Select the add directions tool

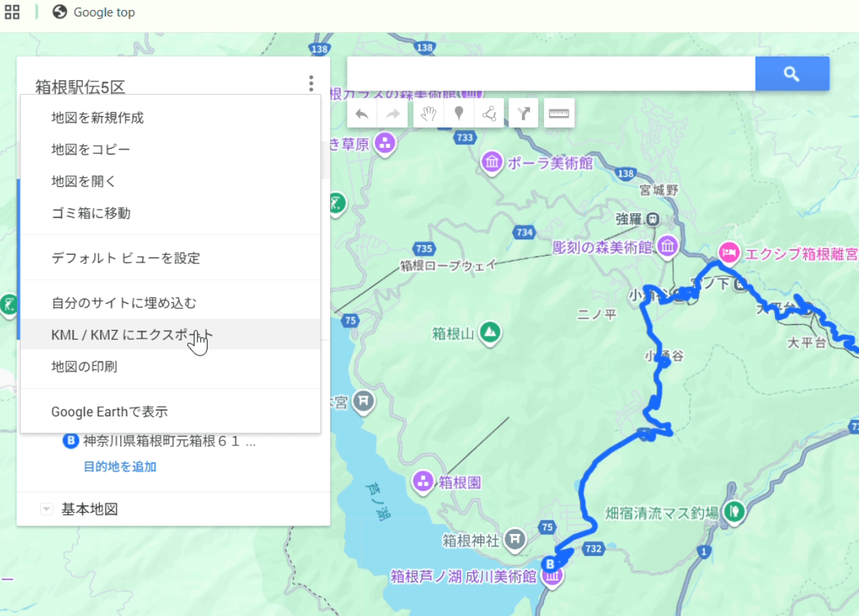[523, 113]
